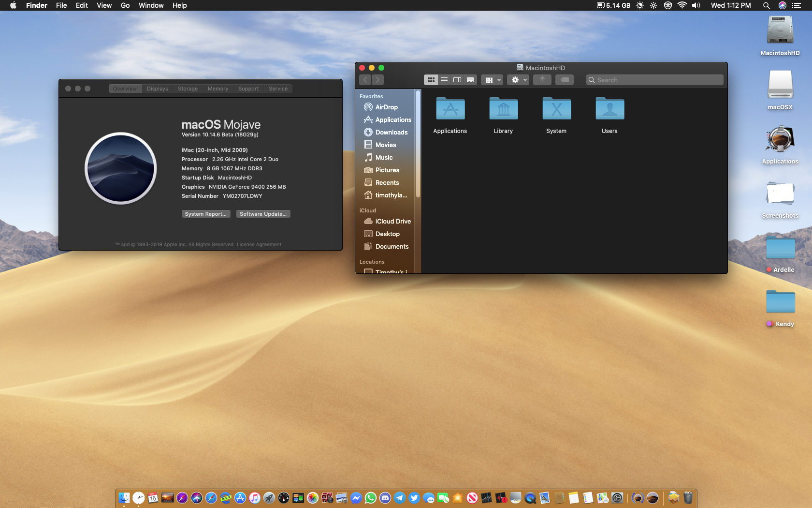Open Discord from the Dock
Image resolution: width=812 pixels, height=508 pixels.
pos(385,498)
